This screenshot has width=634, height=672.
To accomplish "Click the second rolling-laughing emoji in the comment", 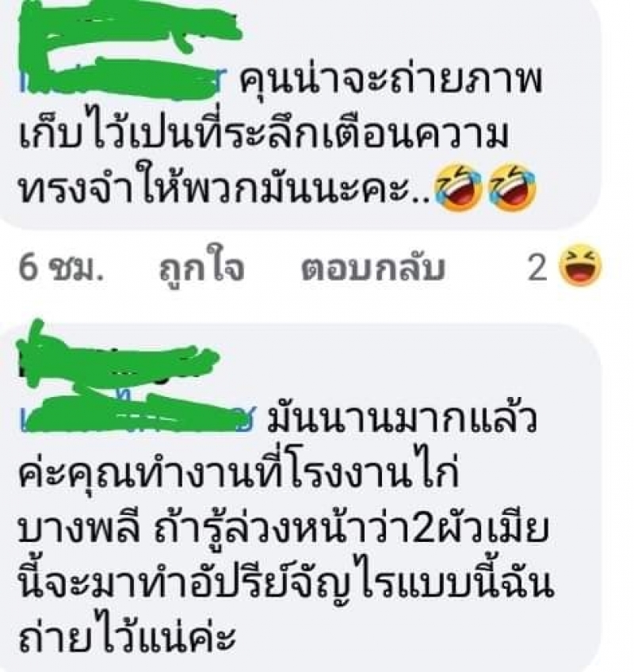I will point(513,187).
